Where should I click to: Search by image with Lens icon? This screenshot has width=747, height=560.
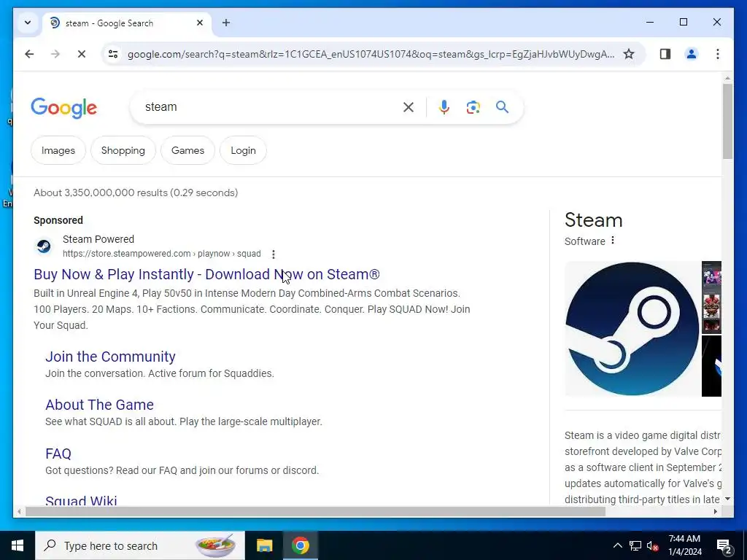pyautogui.click(x=473, y=107)
